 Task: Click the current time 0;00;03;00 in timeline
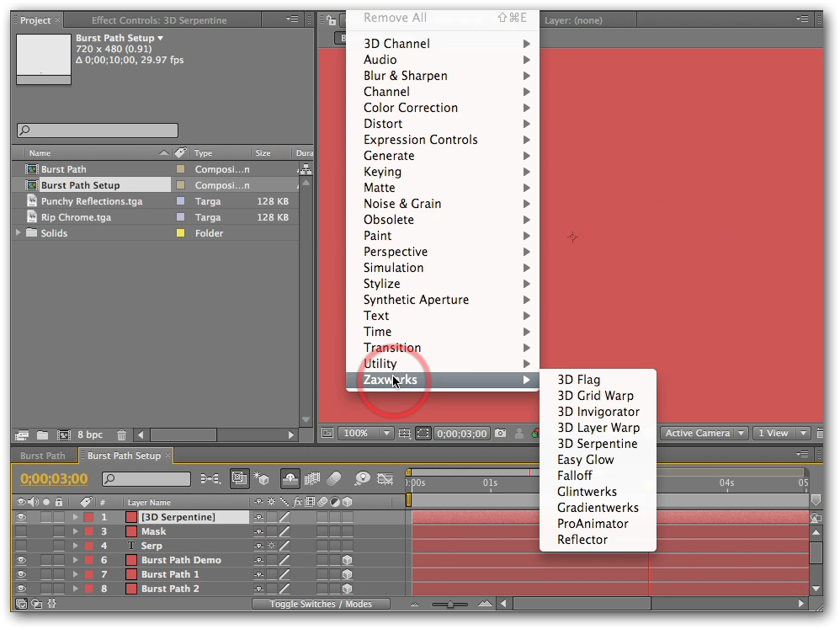[x=54, y=478]
